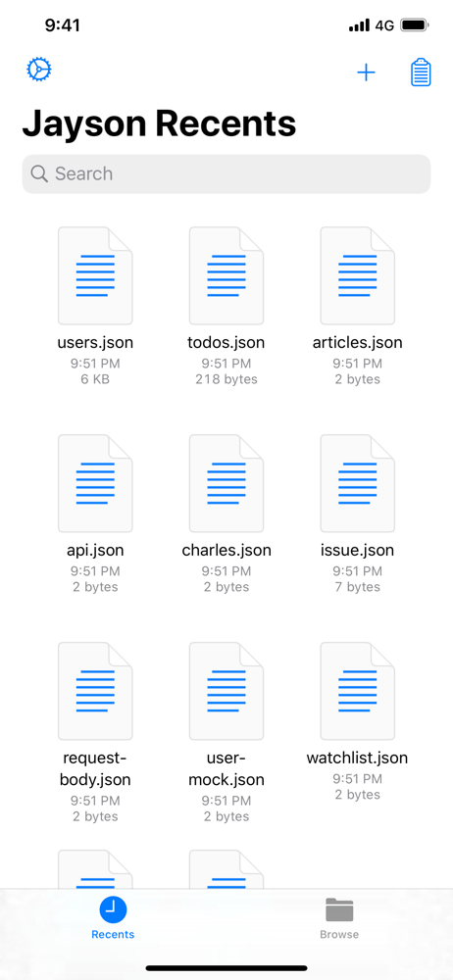
Task: Select the todos.json file name
Action: [x=226, y=342]
